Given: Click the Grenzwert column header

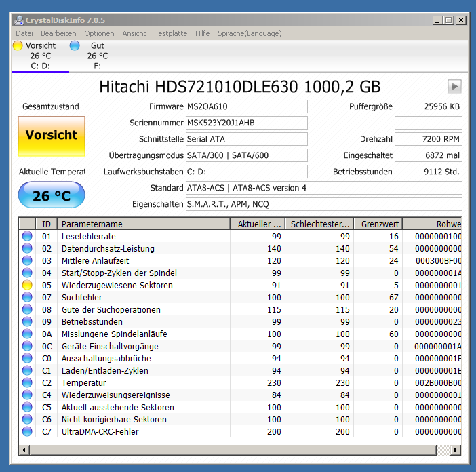Looking at the screenshot, I should coord(378,224).
